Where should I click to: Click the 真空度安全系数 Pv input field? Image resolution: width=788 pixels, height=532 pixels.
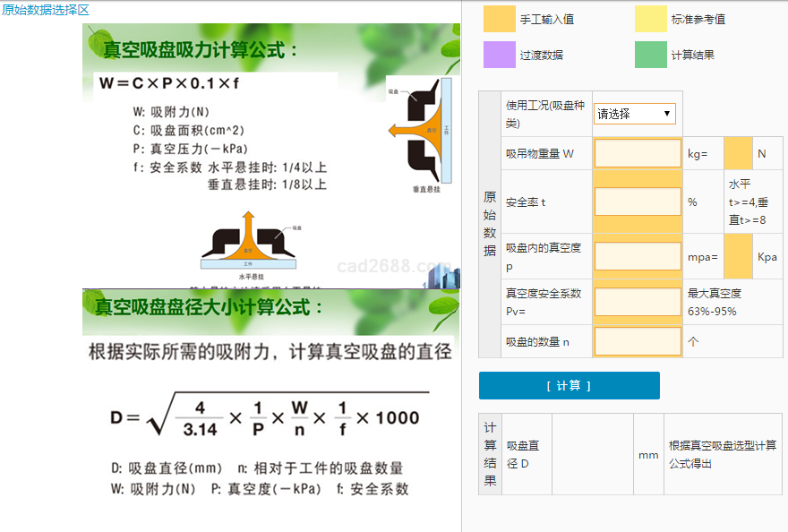[x=637, y=301]
